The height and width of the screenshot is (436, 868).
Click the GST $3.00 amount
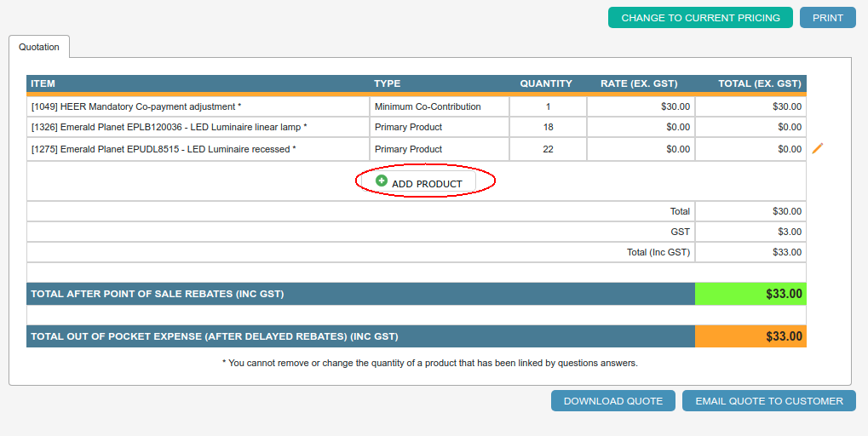click(x=790, y=232)
